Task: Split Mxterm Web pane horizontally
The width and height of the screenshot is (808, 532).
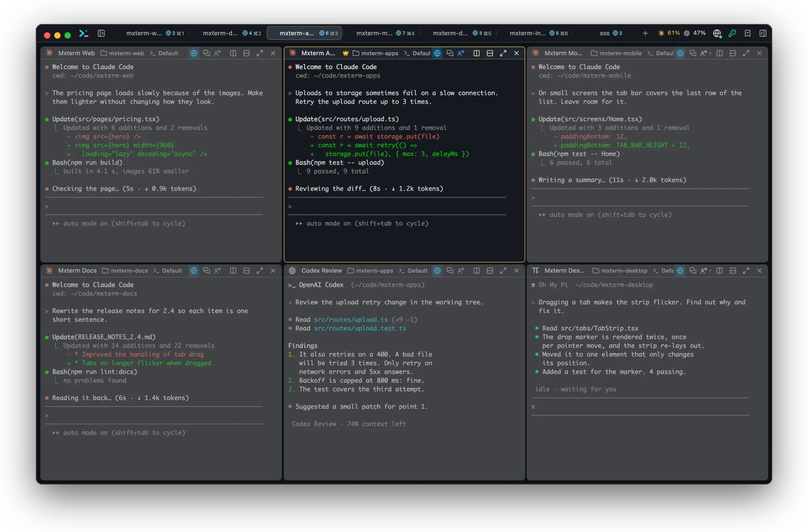Action: [x=246, y=53]
